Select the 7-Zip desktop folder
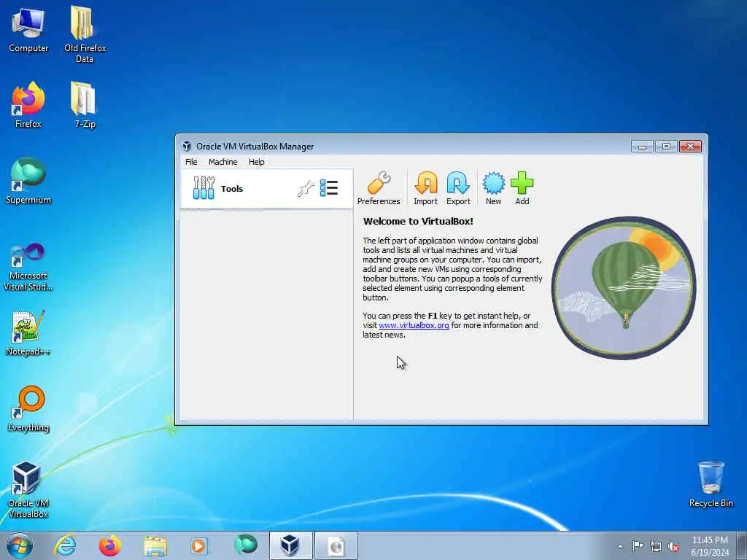 pyautogui.click(x=85, y=105)
